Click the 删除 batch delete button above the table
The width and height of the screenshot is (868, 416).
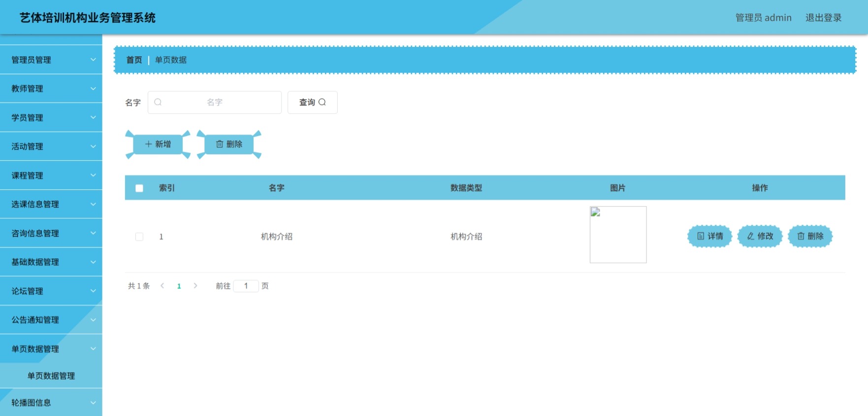(x=229, y=144)
